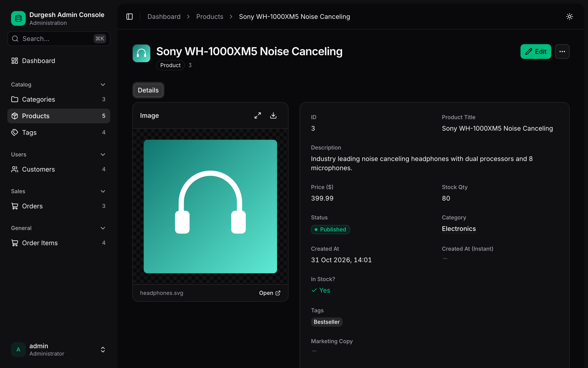Go to Dashboard breadcrumb
Image resolution: width=588 pixels, height=368 pixels.
coord(164,17)
